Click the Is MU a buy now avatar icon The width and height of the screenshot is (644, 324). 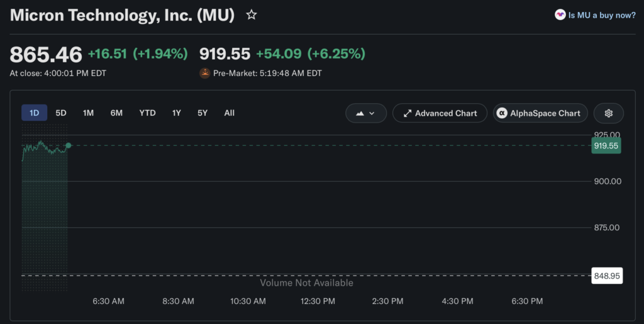coord(560,14)
